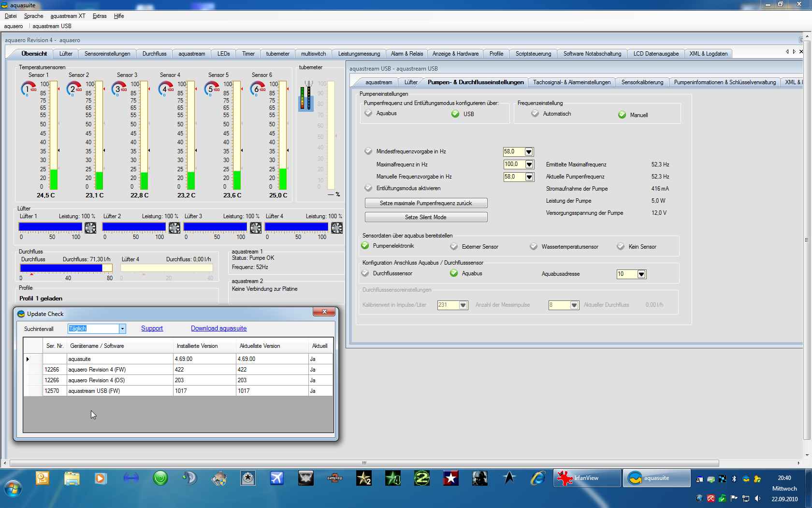The height and width of the screenshot is (508, 812).
Task: Enable Entlüftungsmodus aktivieren option
Action: [x=369, y=188]
